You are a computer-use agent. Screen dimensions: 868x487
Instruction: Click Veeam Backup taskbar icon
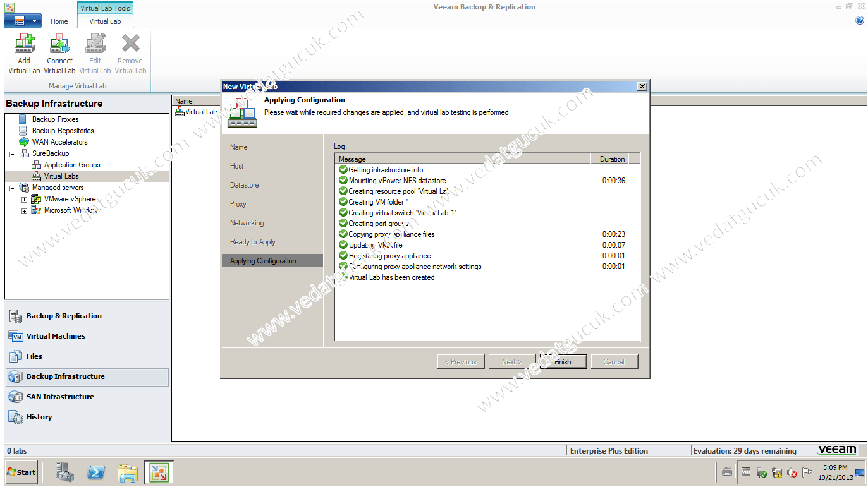159,472
